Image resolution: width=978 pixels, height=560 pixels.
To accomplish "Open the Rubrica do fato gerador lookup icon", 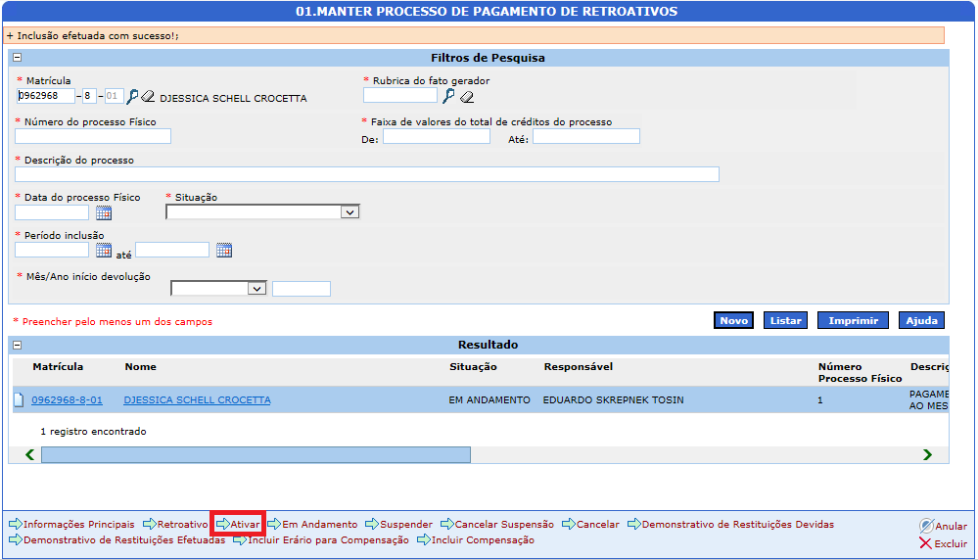I will tap(449, 96).
